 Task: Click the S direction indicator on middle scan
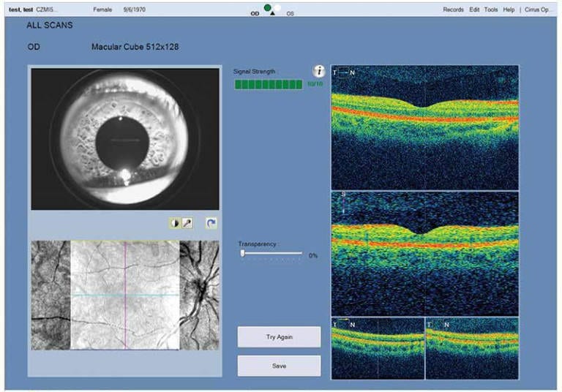[x=343, y=203]
